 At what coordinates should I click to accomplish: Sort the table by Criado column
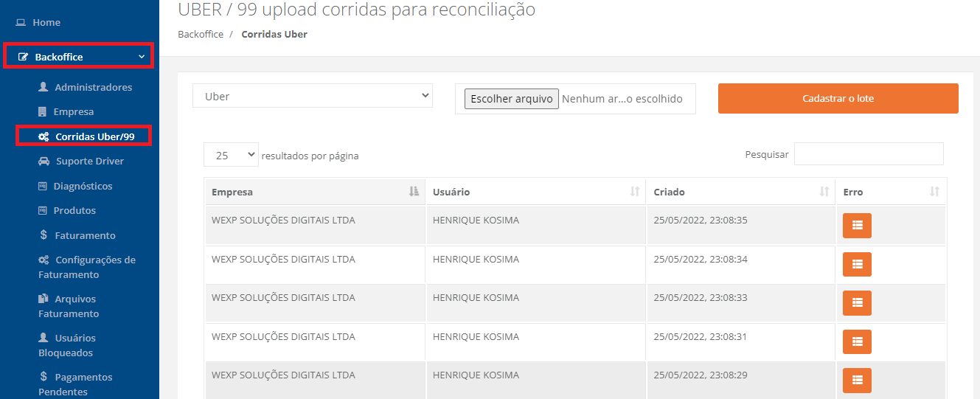740,192
